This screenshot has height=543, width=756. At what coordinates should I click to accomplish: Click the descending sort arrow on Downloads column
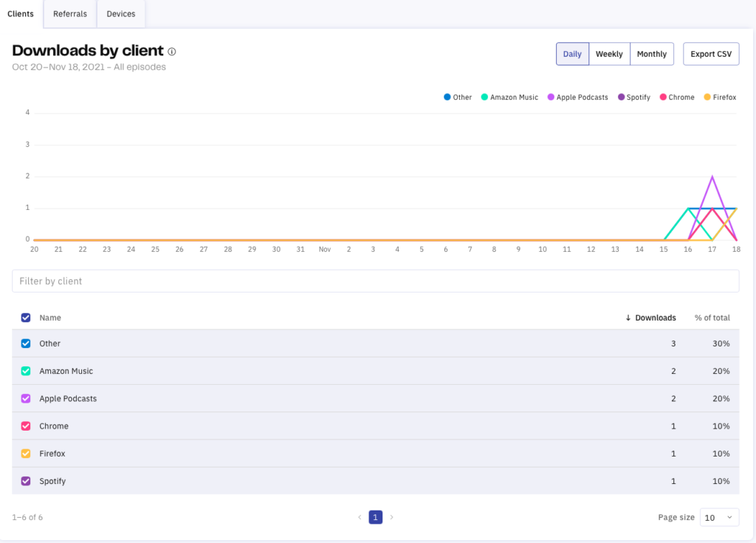click(627, 318)
